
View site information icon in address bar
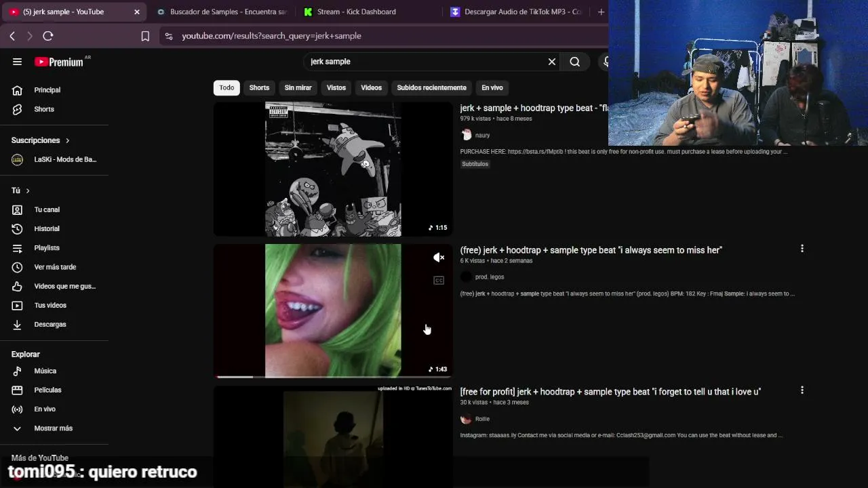pyautogui.click(x=169, y=36)
